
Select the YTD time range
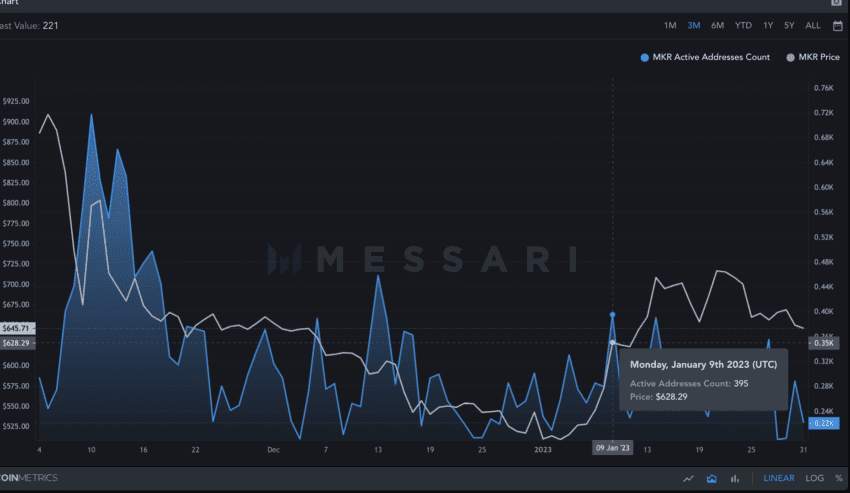point(743,25)
